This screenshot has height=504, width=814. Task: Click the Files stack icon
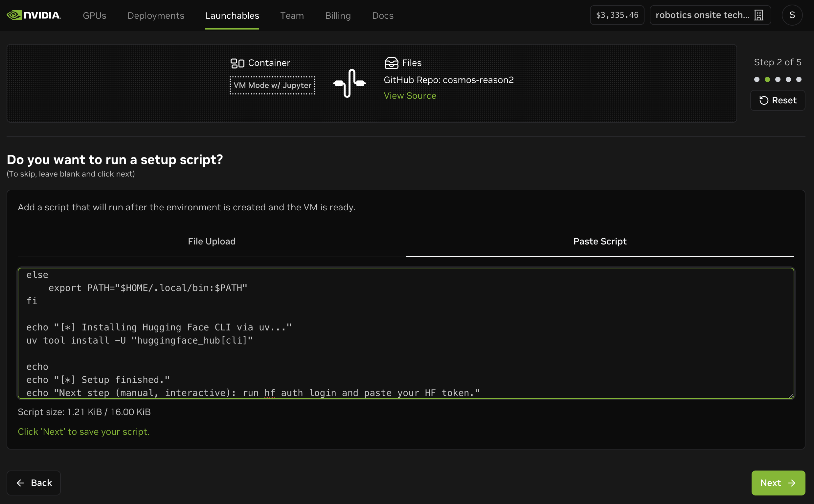[391, 63]
